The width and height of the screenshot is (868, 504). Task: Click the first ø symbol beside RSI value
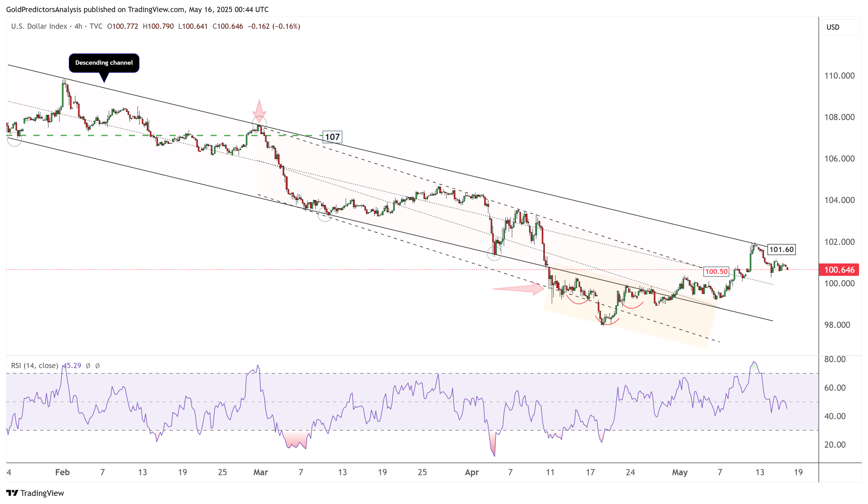[x=88, y=366]
